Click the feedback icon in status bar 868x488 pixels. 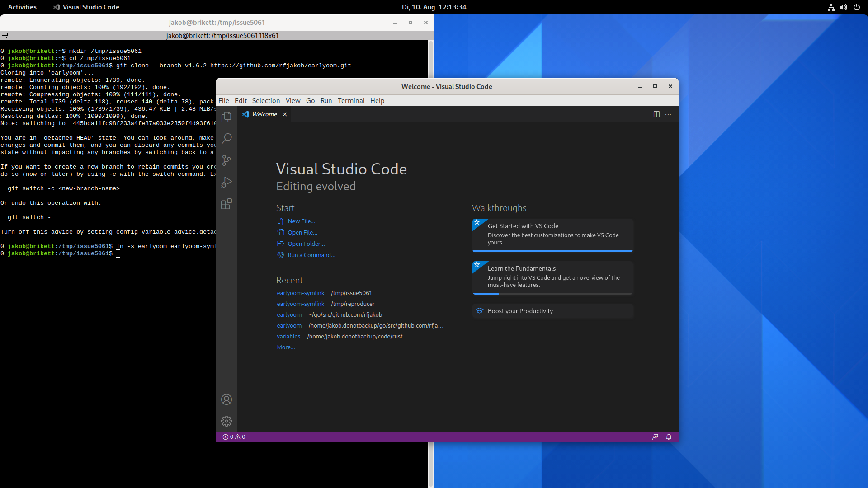pyautogui.click(x=655, y=437)
